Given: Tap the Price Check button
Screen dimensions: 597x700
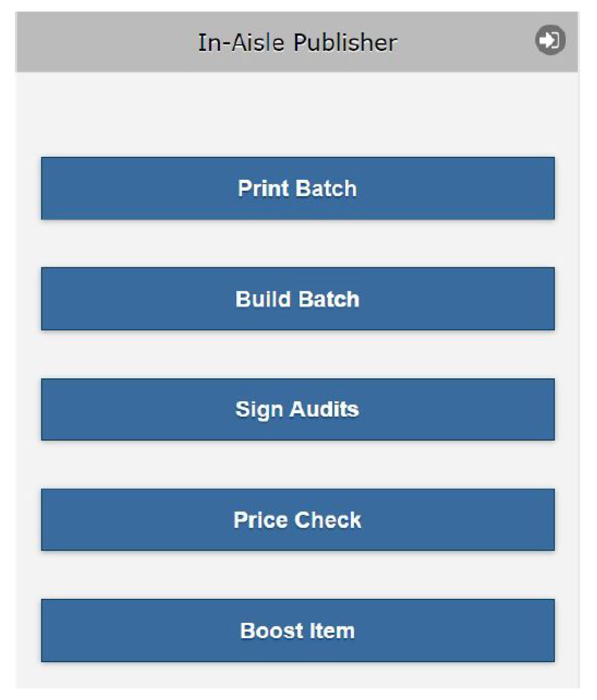Looking at the screenshot, I should [298, 520].
